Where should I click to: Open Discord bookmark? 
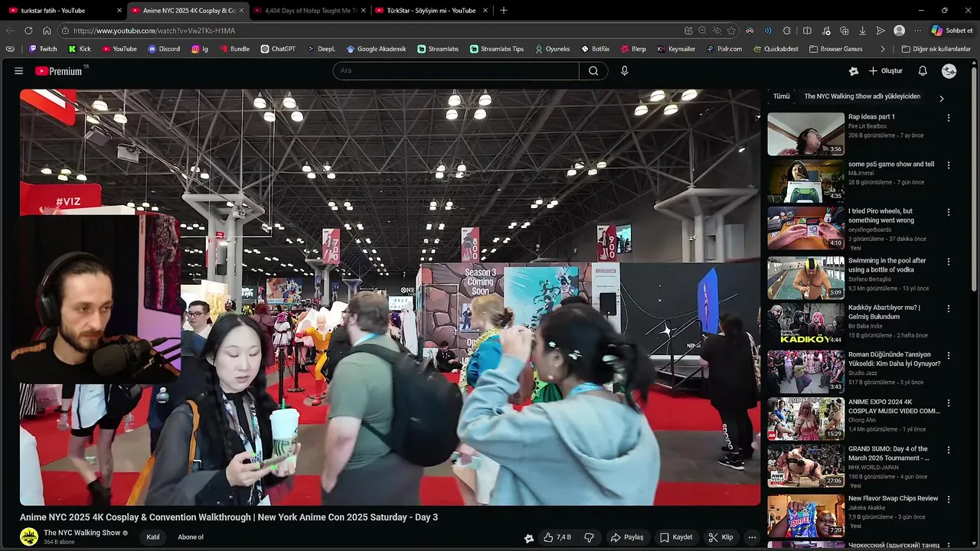point(164,49)
